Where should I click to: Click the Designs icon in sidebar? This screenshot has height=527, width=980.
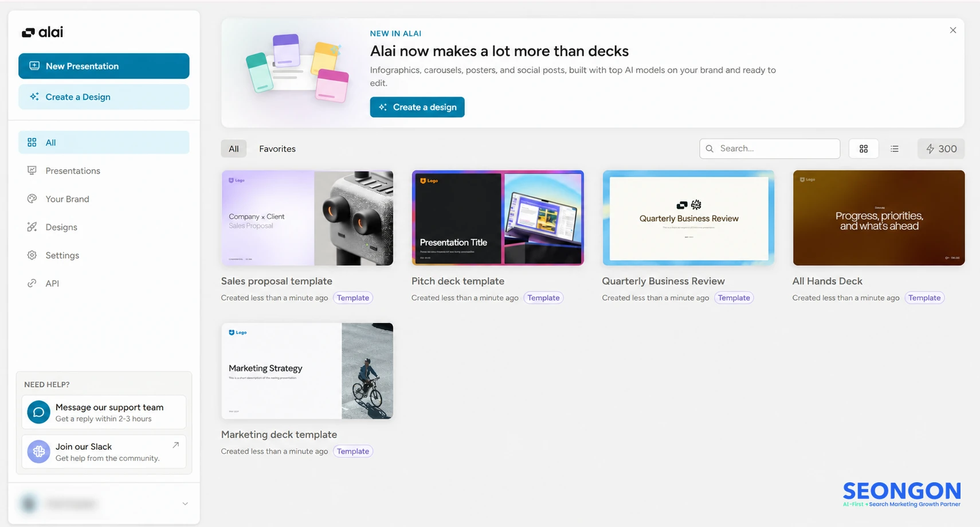[32, 227]
